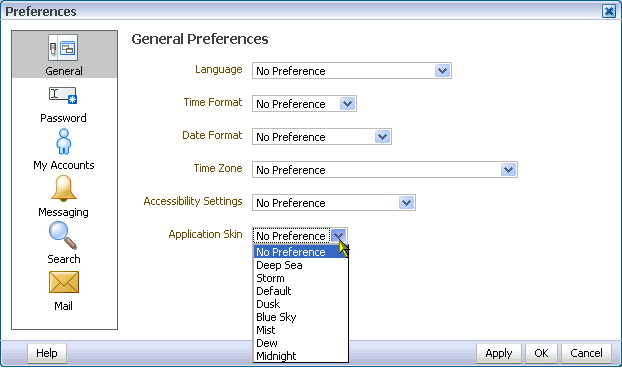Expand the Time Zone dropdown arrow

pyautogui.click(x=508, y=170)
